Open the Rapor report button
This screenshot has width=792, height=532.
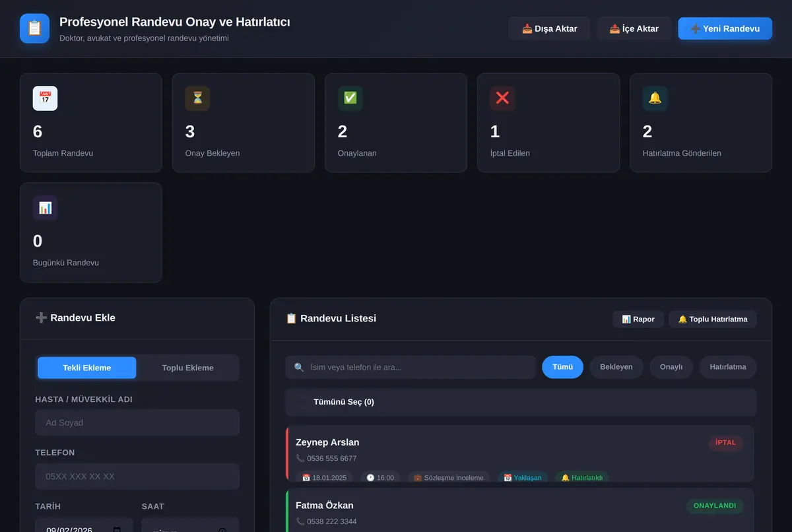638,319
